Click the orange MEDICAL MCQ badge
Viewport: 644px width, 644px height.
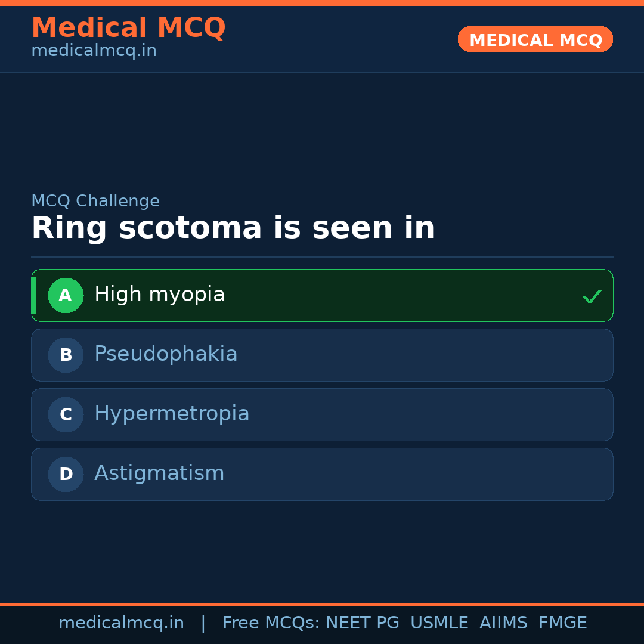(535, 39)
